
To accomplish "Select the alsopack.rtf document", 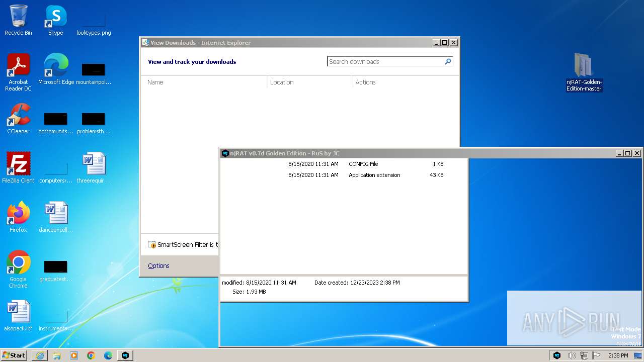I will click(18, 315).
